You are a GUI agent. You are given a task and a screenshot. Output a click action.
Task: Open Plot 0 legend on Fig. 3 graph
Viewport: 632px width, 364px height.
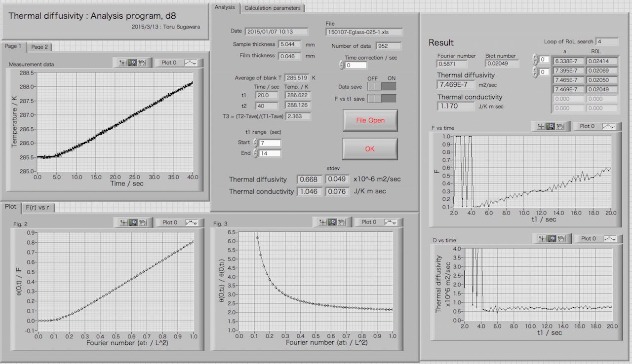[379, 222]
